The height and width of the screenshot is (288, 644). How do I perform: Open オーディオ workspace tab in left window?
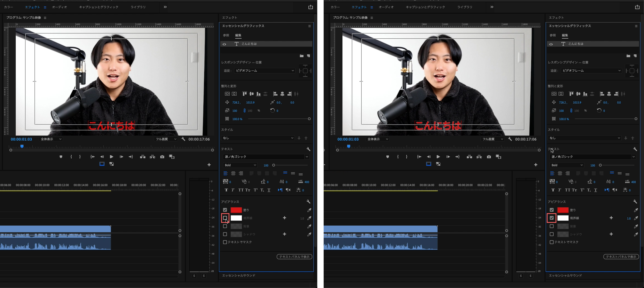(x=60, y=7)
